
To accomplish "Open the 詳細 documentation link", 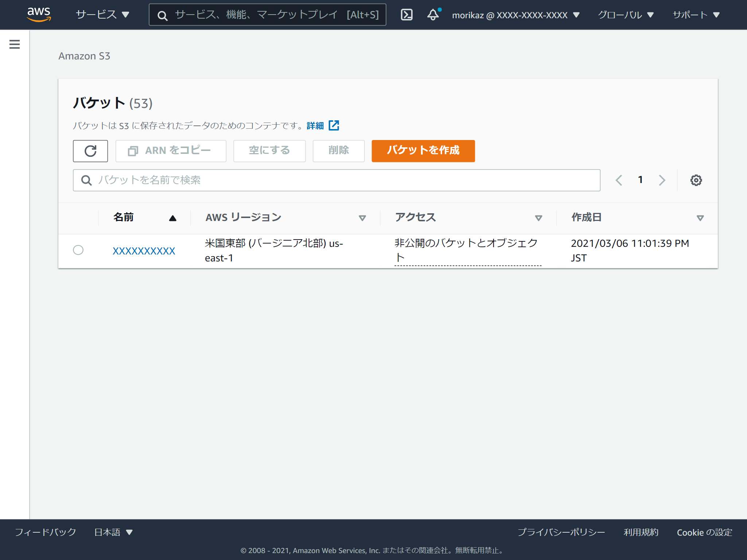I will click(314, 125).
